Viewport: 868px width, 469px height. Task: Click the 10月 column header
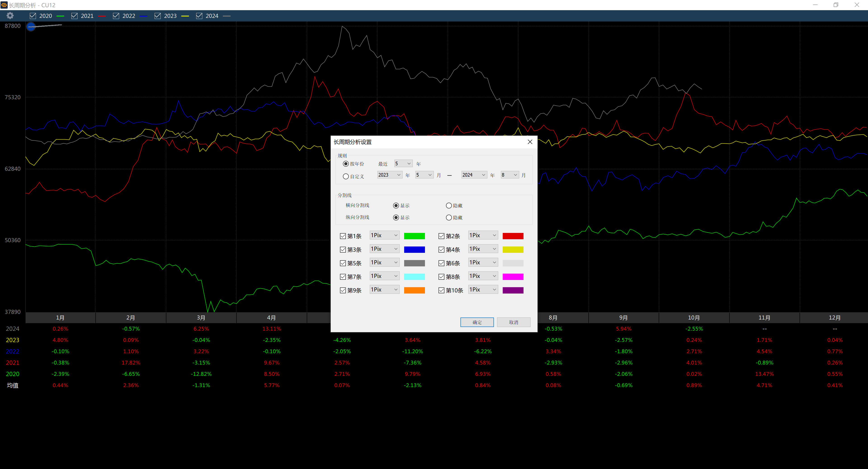click(x=694, y=318)
